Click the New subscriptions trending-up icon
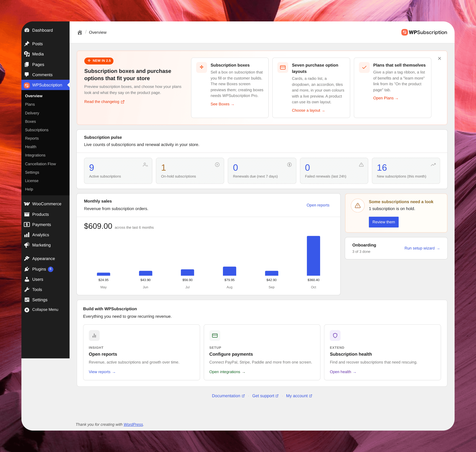476x452 pixels. [x=433, y=165]
